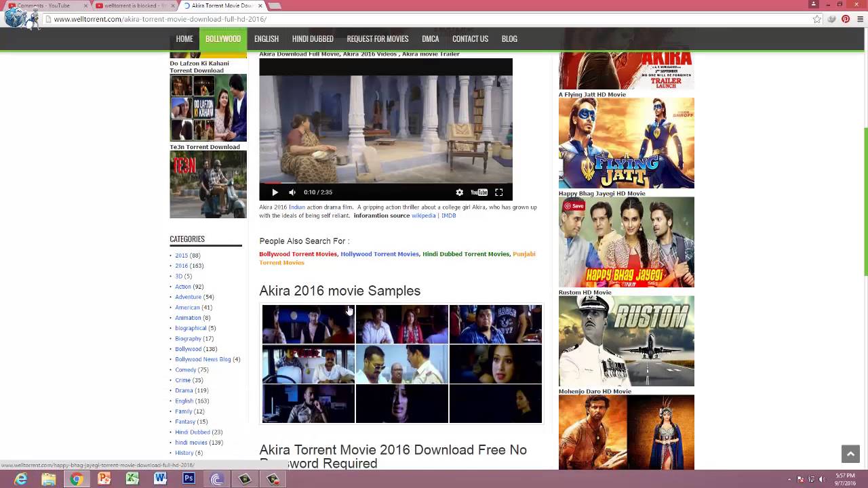
Task: Open BitTorrent client from taskbar
Action: point(216,479)
